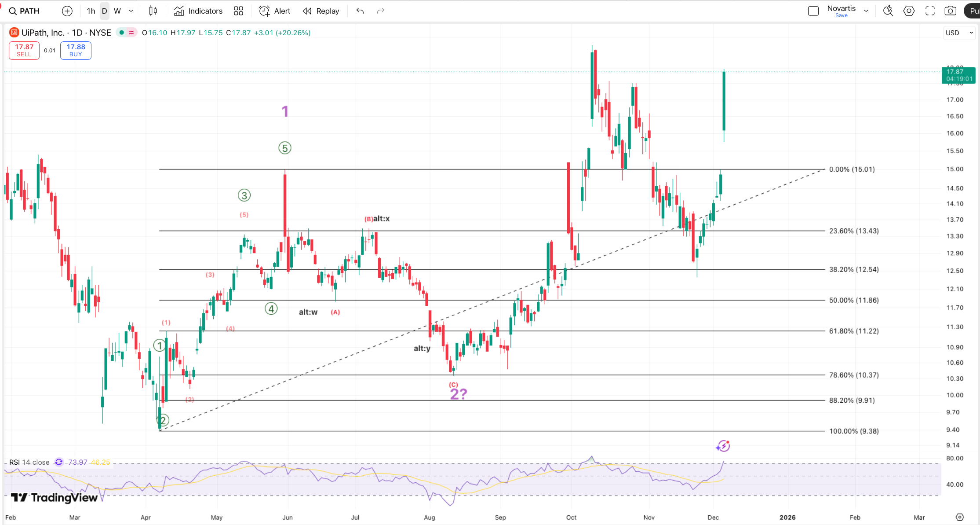Create a new Alert
This screenshot has height=525, width=980.
275,11
